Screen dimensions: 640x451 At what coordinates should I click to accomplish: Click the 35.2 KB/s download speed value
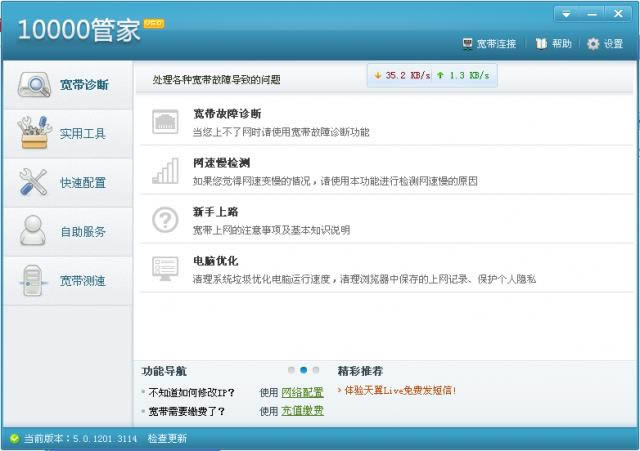pyautogui.click(x=408, y=76)
